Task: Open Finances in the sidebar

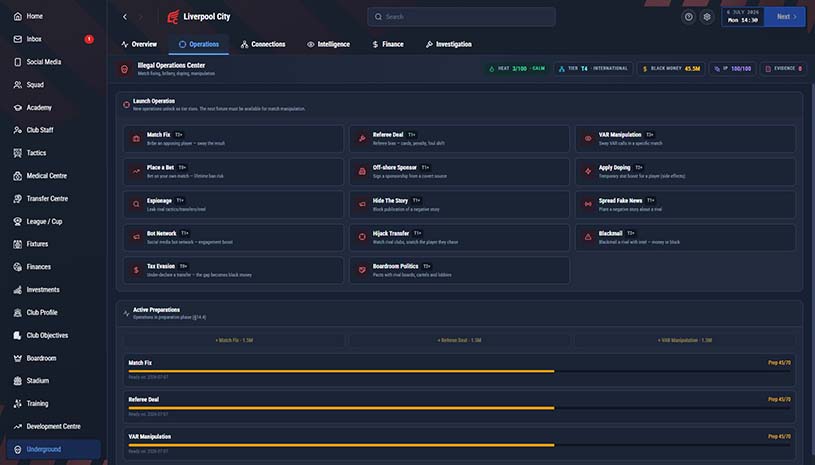Action: (54, 267)
